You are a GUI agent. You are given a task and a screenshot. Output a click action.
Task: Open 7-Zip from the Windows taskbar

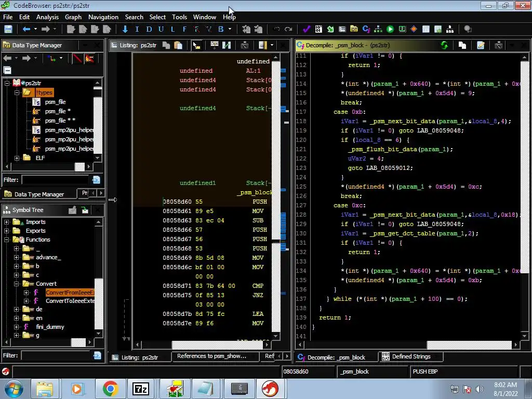pos(141,389)
